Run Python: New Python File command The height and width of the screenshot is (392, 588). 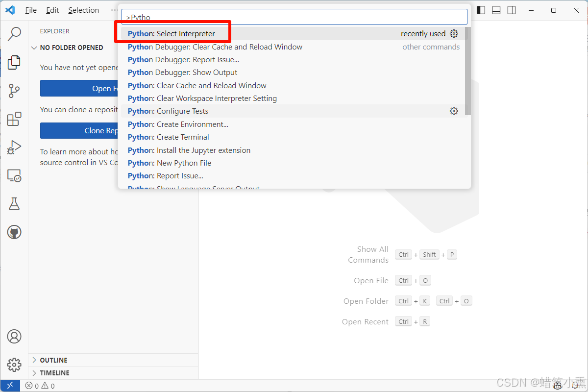click(x=293, y=163)
